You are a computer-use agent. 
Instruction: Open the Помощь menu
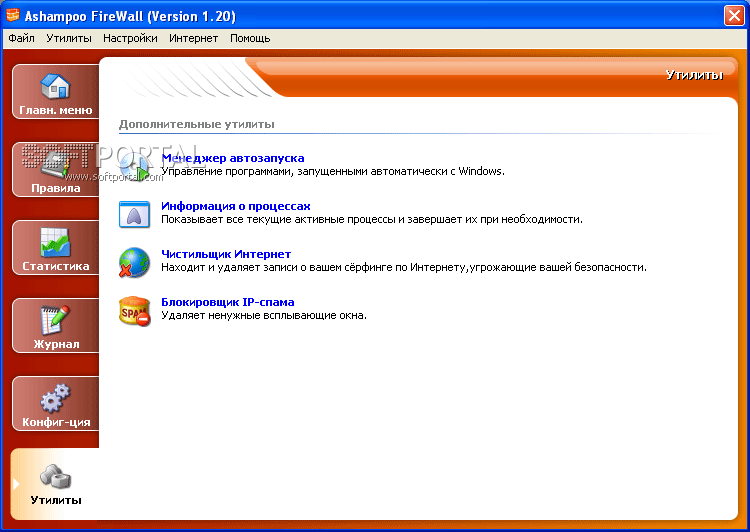250,38
